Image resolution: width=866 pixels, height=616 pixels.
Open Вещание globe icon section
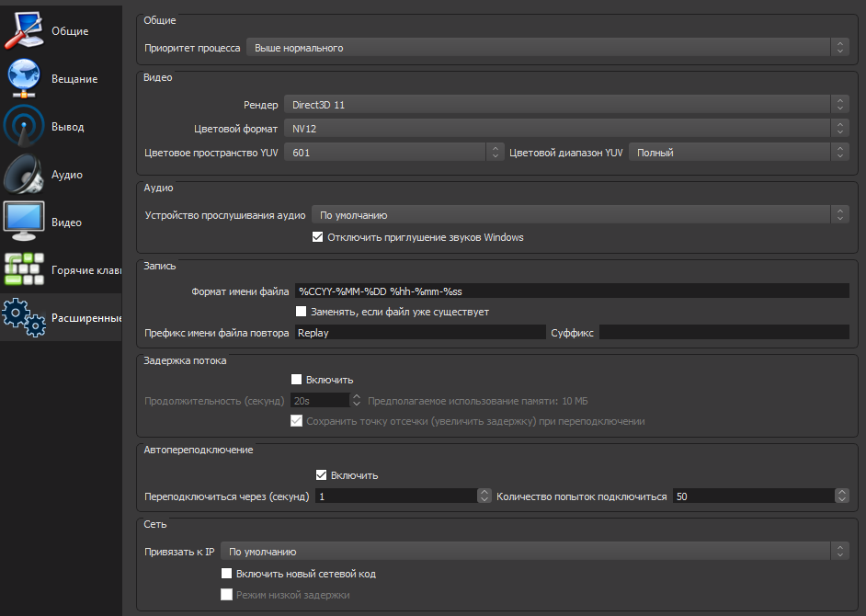24,78
